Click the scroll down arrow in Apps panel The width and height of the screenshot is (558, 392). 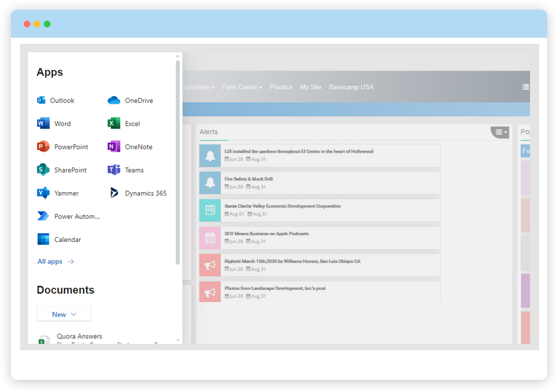click(178, 340)
